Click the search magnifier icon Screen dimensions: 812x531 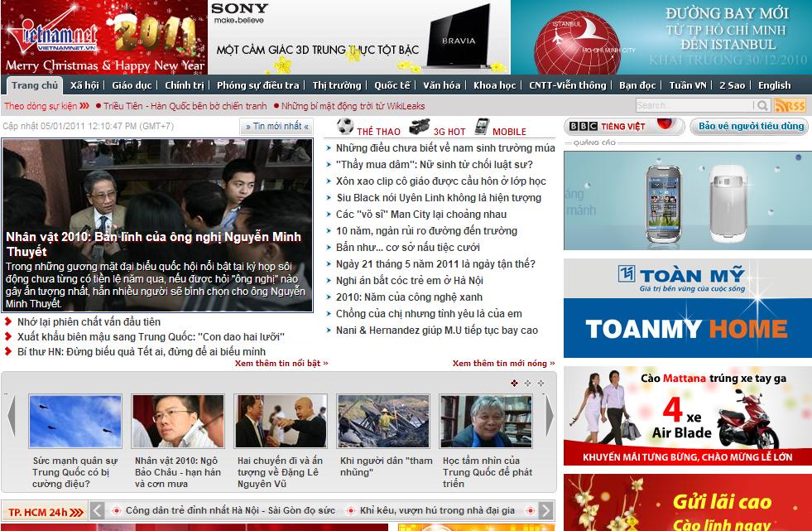point(762,105)
